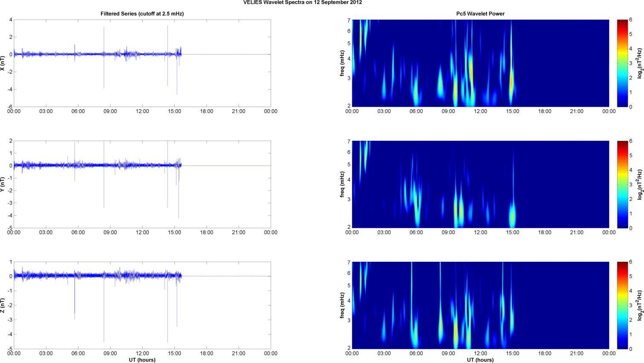Pick the top wavelet plot's colorbar
Image resolution: width=644 pixels, height=363 pixels.
click(622, 63)
